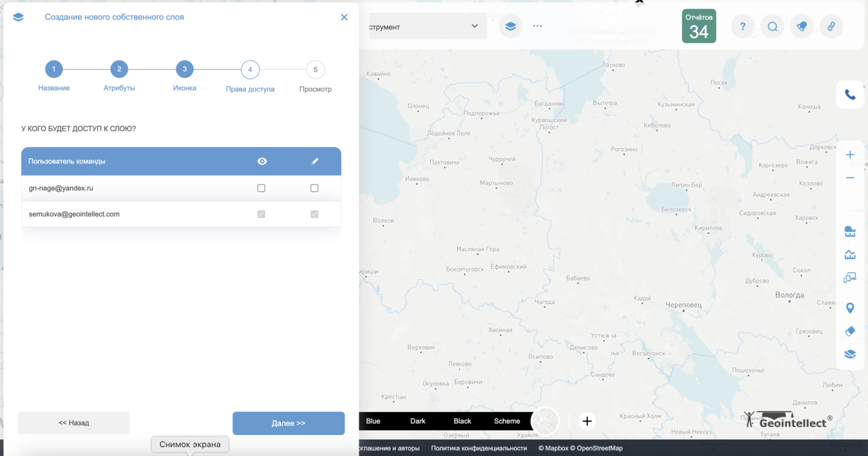Click the question mark help icon
The image size is (868, 456).
coord(742,26)
